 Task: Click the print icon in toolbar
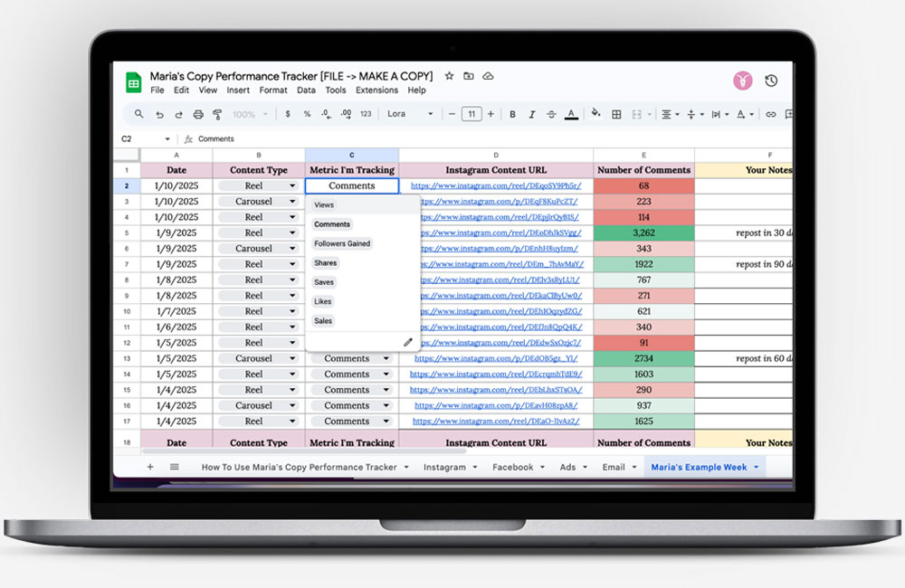click(197, 115)
